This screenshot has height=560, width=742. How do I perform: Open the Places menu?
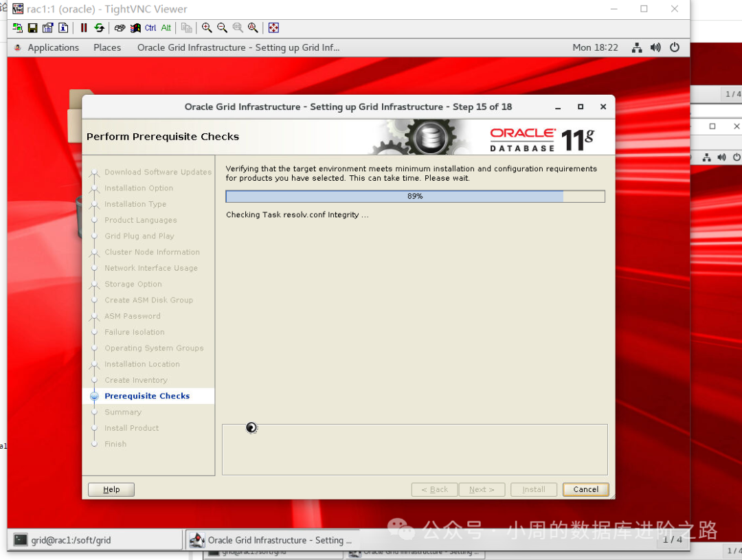(107, 47)
